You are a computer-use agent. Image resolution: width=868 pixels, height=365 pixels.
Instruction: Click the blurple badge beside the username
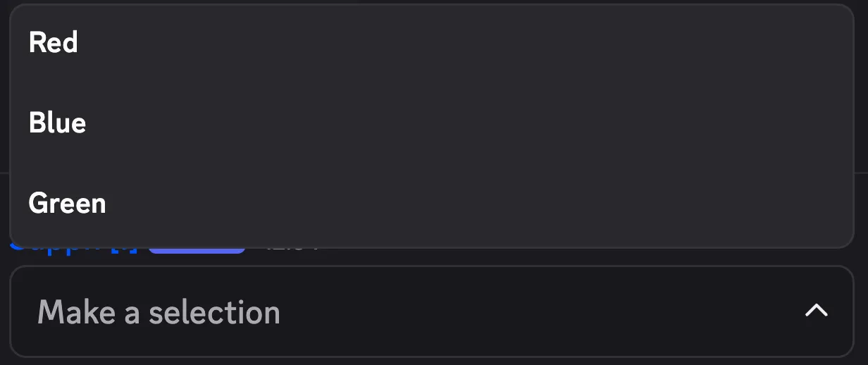click(x=197, y=250)
